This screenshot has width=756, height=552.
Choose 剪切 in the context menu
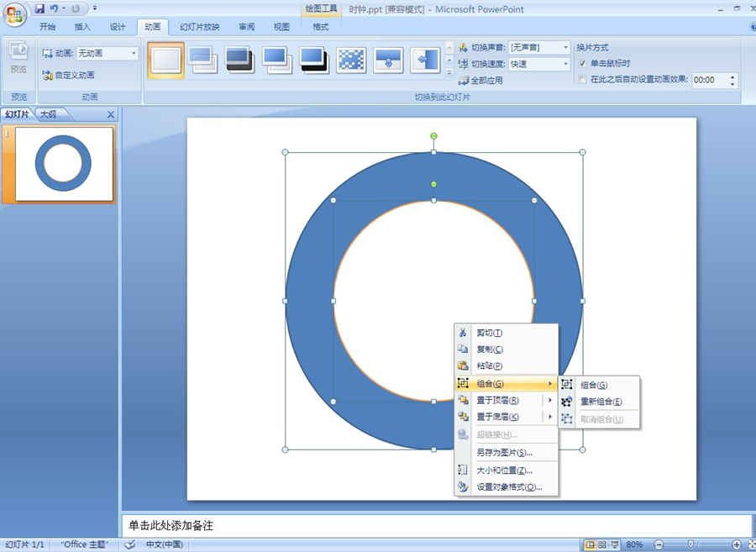[507, 333]
